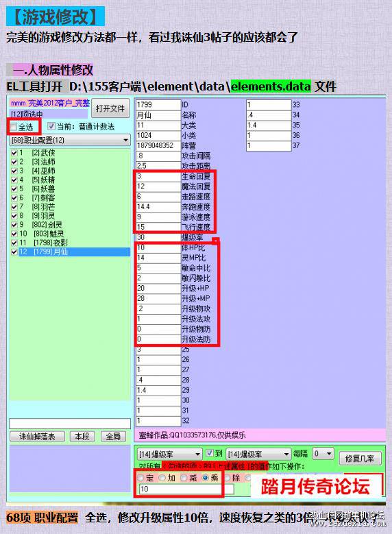The width and height of the screenshot is (392, 534).
Task: Uncheck the [2]武侠 list item checkbox
Action: [14, 153]
